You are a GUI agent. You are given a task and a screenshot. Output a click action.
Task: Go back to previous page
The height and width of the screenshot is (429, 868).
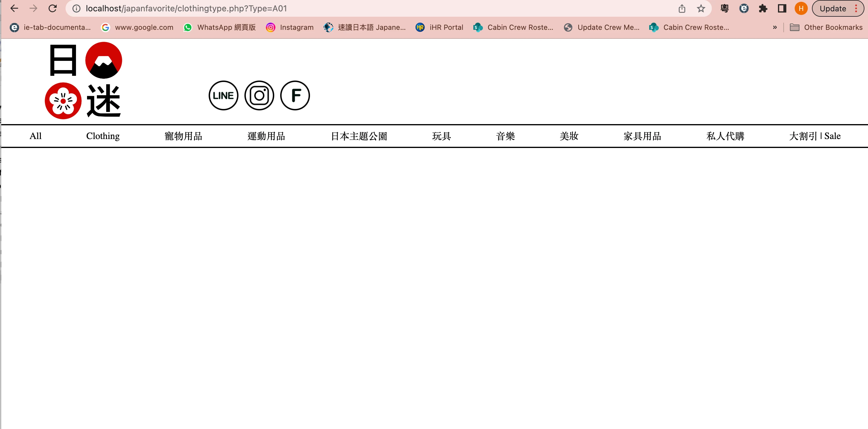coord(14,8)
